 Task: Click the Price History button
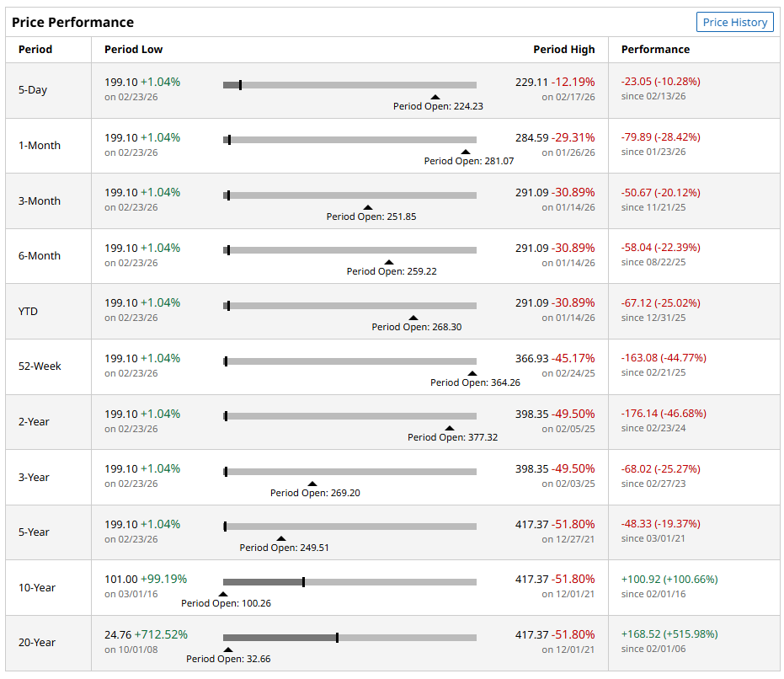pyautogui.click(x=735, y=22)
